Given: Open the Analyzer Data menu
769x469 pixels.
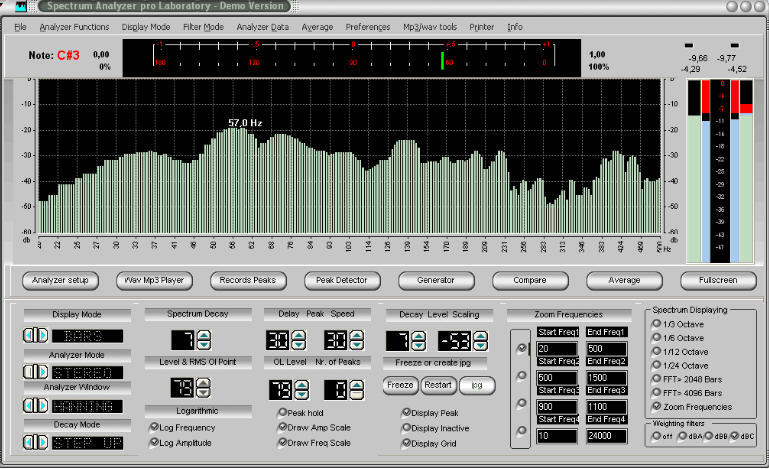Looking at the screenshot, I should coord(263,27).
